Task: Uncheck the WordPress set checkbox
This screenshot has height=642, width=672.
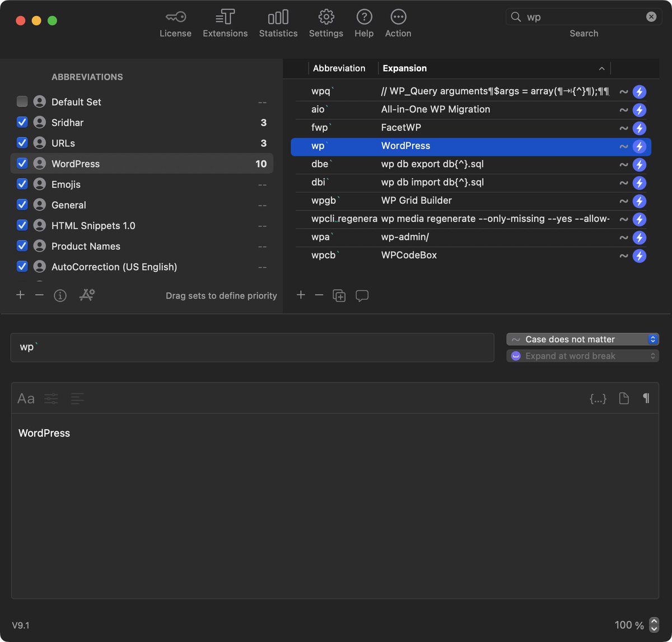Action: [22, 164]
